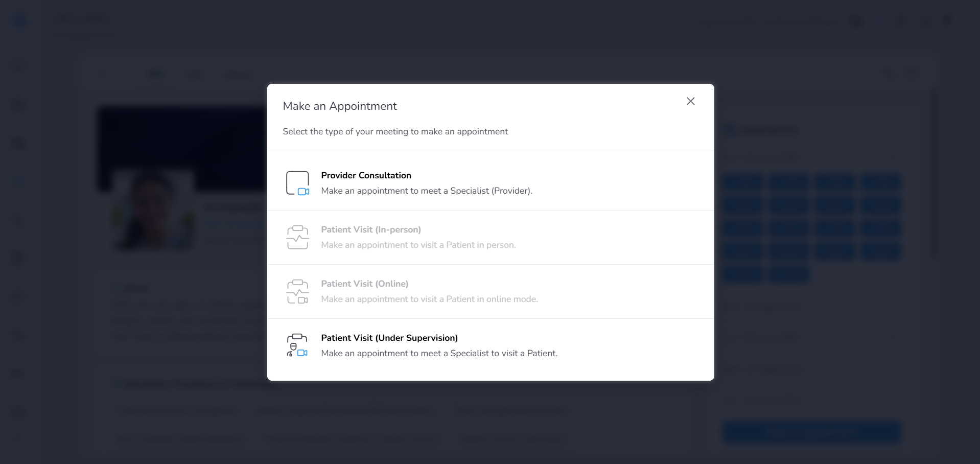
Task: Click the dimmed scrollbar at far right edge
Action: pyautogui.click(x=935, y=174)
